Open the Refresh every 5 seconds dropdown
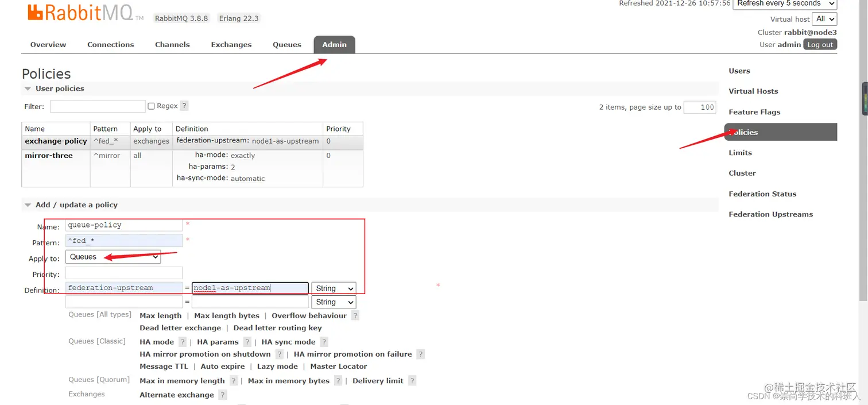The image size is (868, 405). [x=785, y=3]
